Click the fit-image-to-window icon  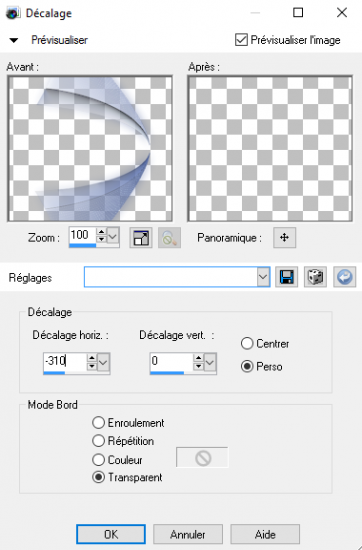point(141,238)
